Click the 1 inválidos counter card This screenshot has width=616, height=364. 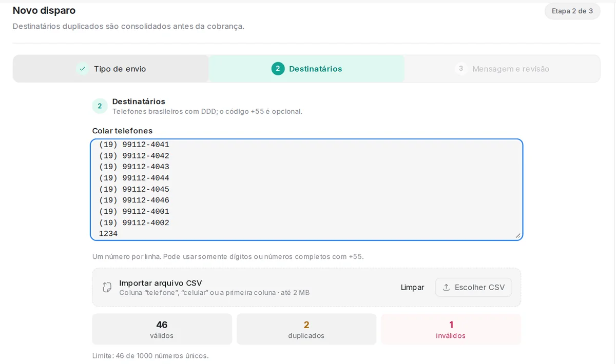451,329
